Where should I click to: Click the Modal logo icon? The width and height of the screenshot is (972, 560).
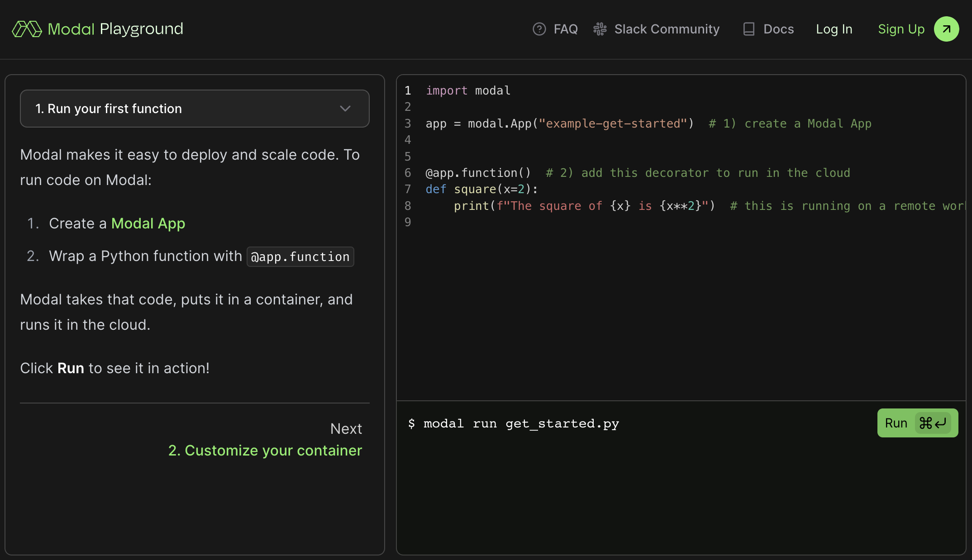tap(27, 29)
